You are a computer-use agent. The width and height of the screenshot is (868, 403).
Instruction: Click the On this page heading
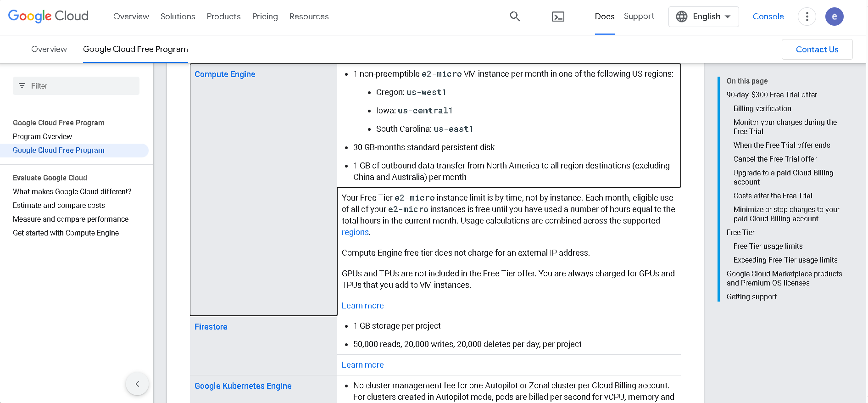click(x=747, y=81)
